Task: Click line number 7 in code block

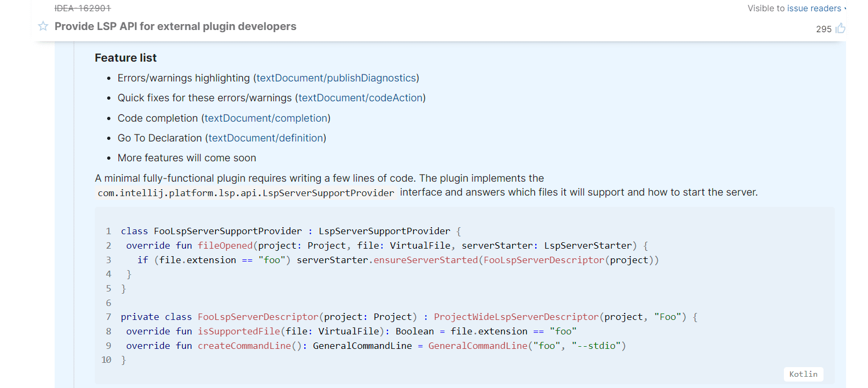Action: 108,317
